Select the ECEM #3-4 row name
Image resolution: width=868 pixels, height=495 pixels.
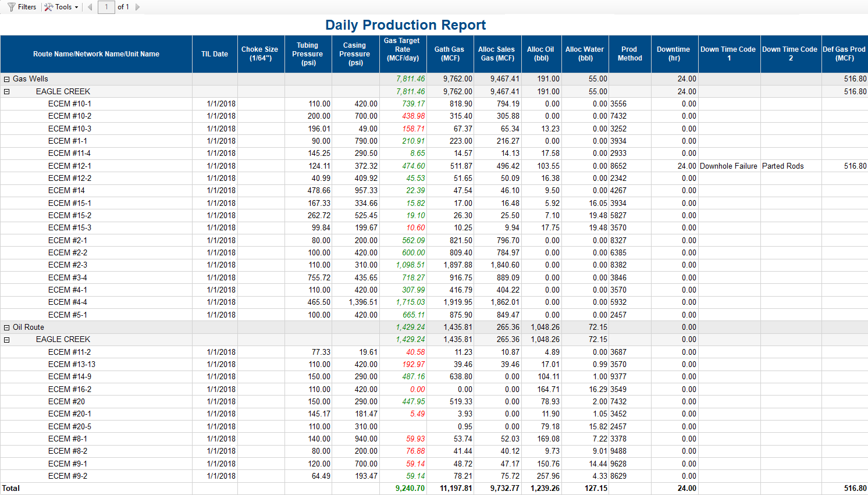click(x=67, y=277)
